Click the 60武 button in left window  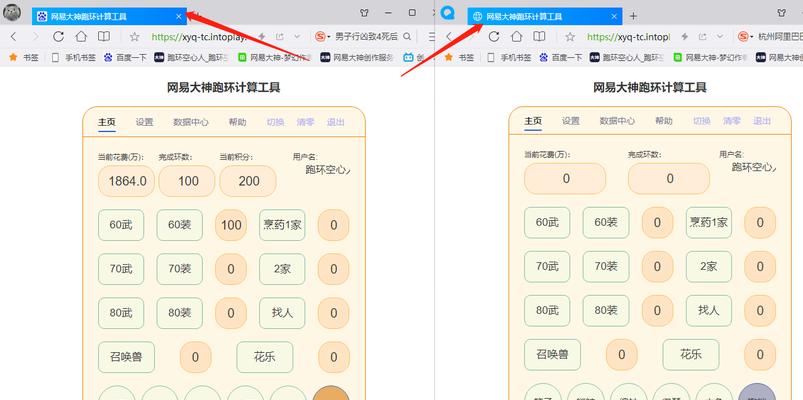pos(121,225)
